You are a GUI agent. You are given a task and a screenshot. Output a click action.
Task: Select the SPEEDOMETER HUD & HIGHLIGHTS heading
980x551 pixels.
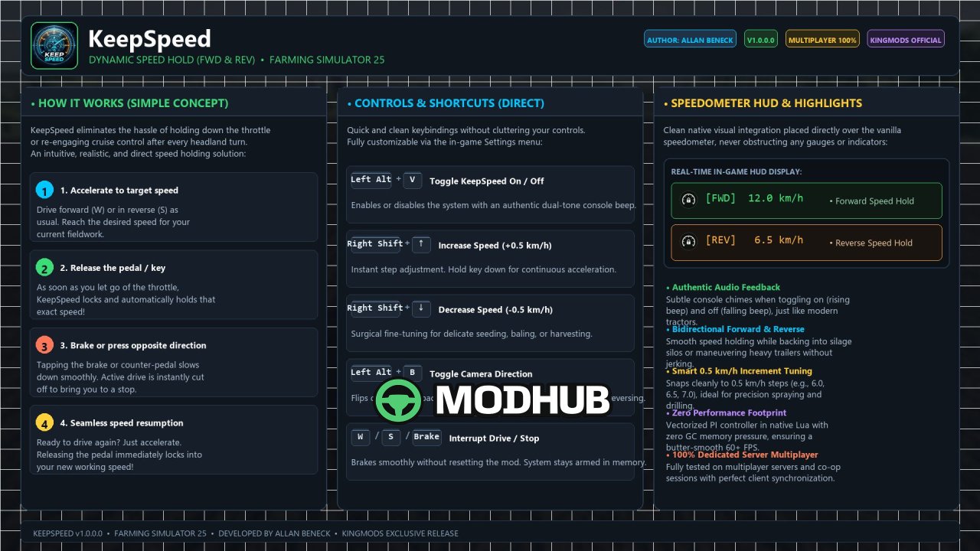[766, 103]
